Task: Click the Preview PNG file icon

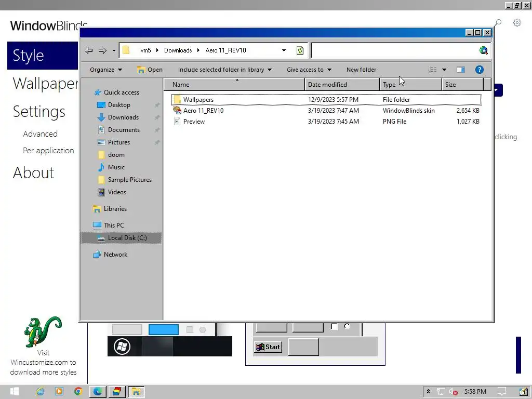Action: [177, 121]
